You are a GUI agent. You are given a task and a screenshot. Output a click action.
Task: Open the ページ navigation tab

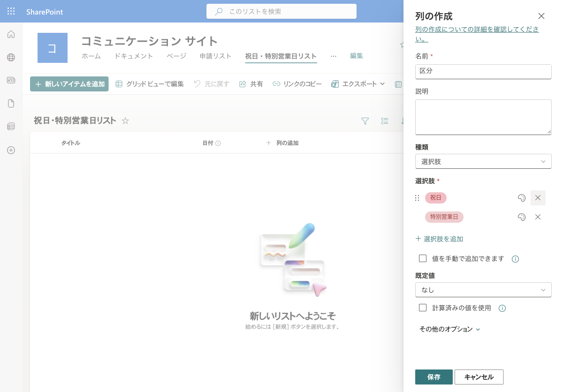pyautogui.click(x=176, y=56)
